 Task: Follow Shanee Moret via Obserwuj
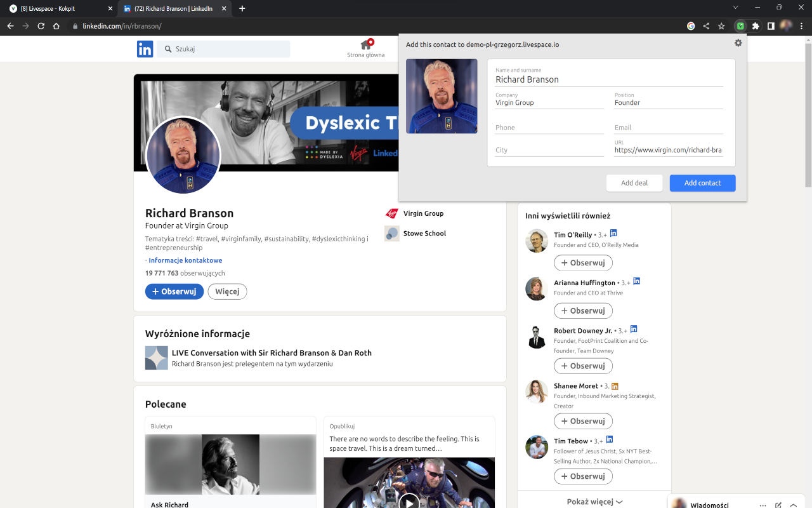583,421
